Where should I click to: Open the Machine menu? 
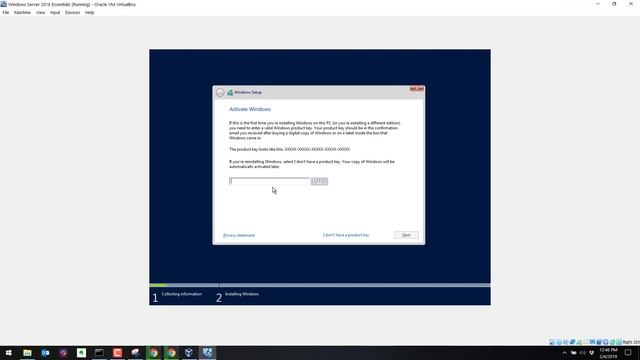22,13
